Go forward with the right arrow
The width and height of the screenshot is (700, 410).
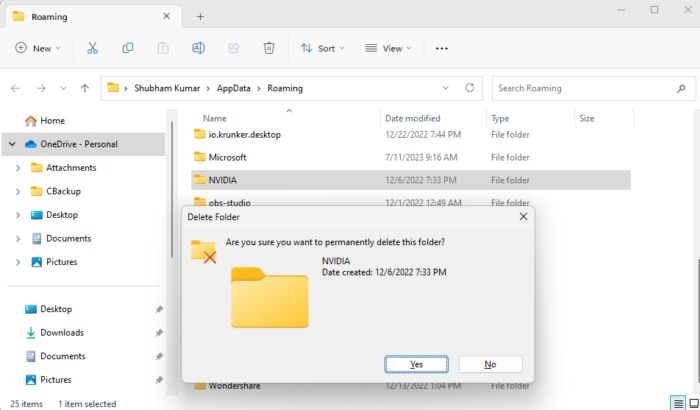41,88
